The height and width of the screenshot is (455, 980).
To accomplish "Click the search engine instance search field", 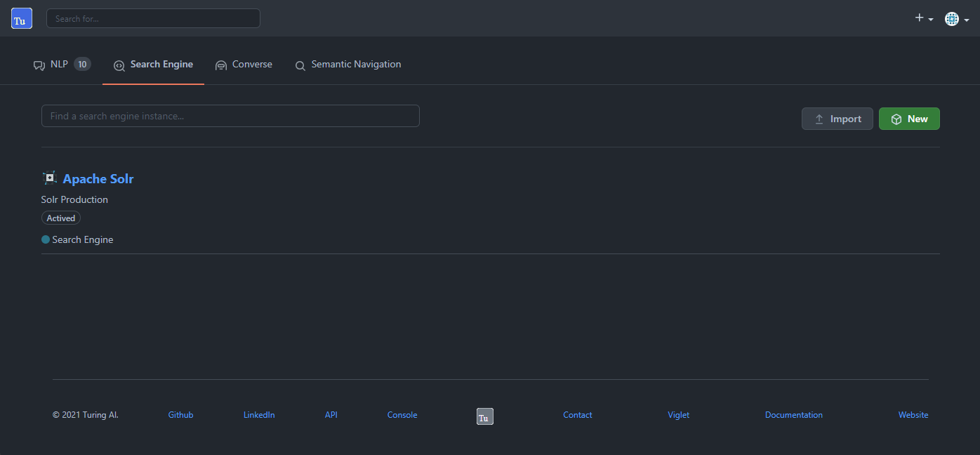I will tap(230, 116).
